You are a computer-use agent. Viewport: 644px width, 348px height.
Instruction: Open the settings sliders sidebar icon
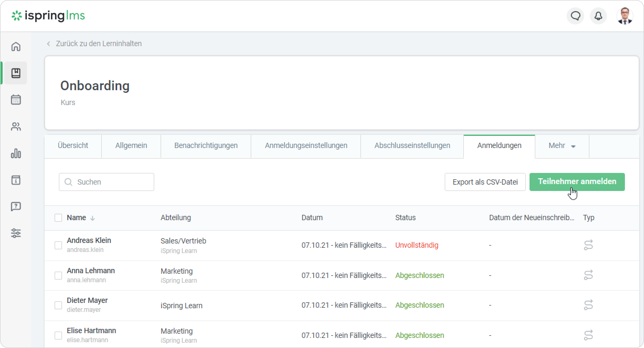tap(16, 233)
